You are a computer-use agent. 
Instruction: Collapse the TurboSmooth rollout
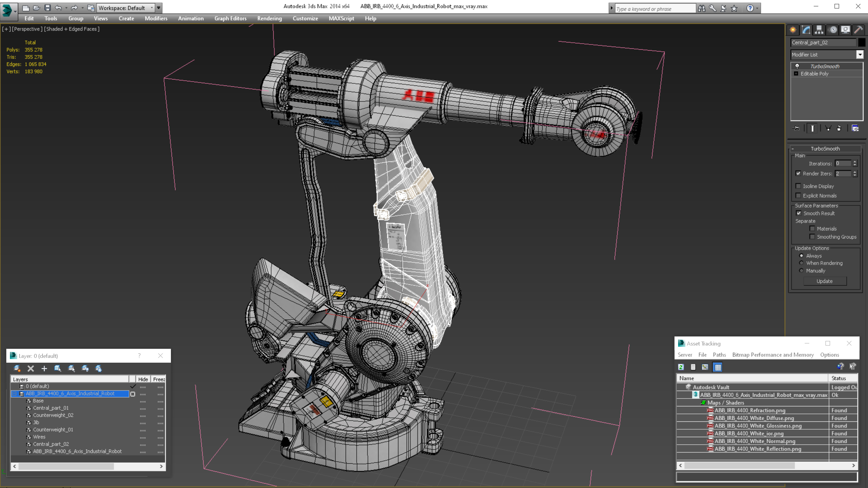point(793,149)
